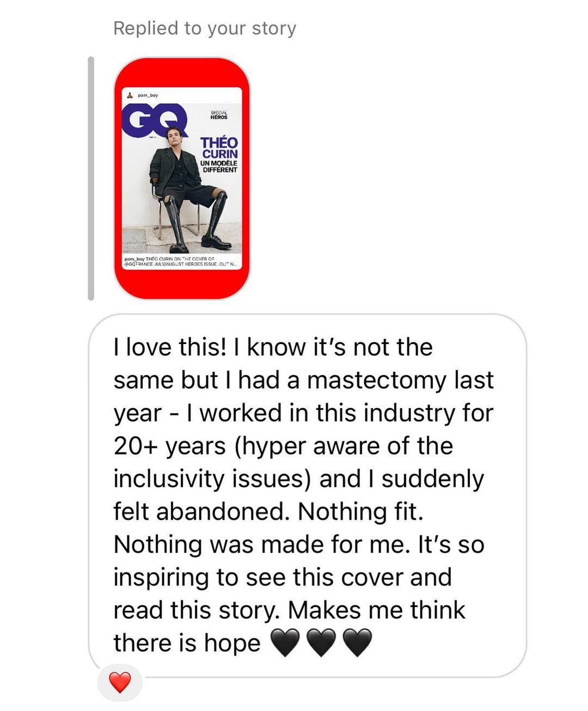The width and height of the screenshot is (588, 711).
Task: Click the "THÉO CURIN" headline on cover
Action: click(x=219, y=148)
